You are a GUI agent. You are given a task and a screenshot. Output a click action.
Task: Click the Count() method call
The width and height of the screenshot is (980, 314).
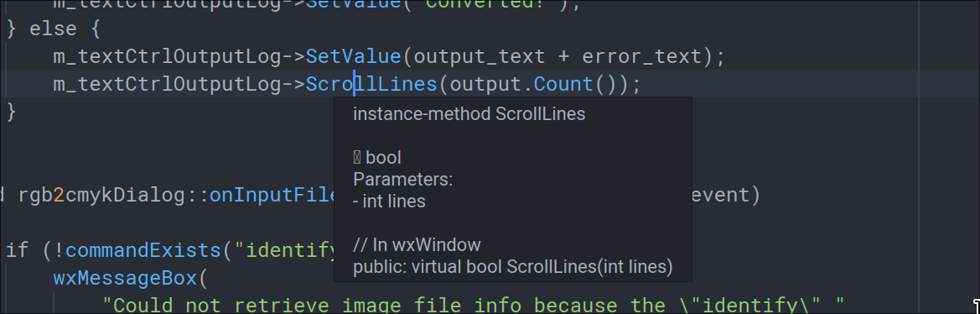(575, 85)
